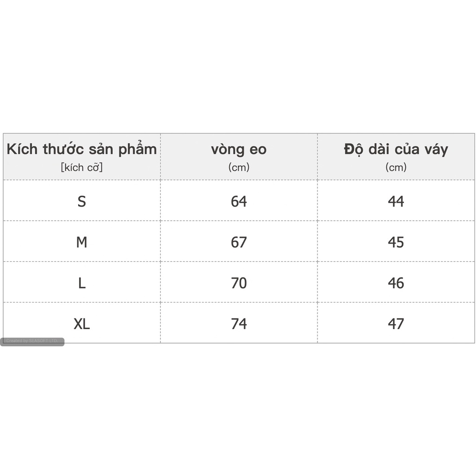The height and width of the screenshot is (476, 476).
Task: Click the '[kích cỡ]' subtitle text
Action: click(82, 167)
